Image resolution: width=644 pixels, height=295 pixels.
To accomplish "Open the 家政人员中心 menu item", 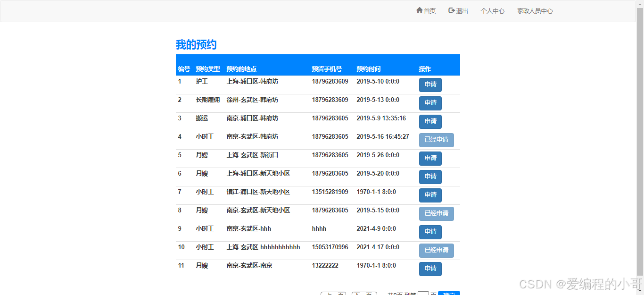I will [x=535, y=11].
